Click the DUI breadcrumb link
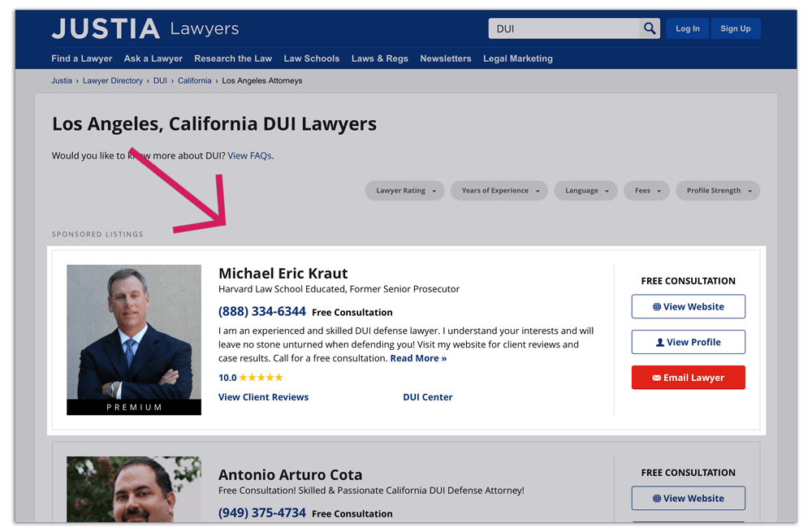 tap(160, 80)
